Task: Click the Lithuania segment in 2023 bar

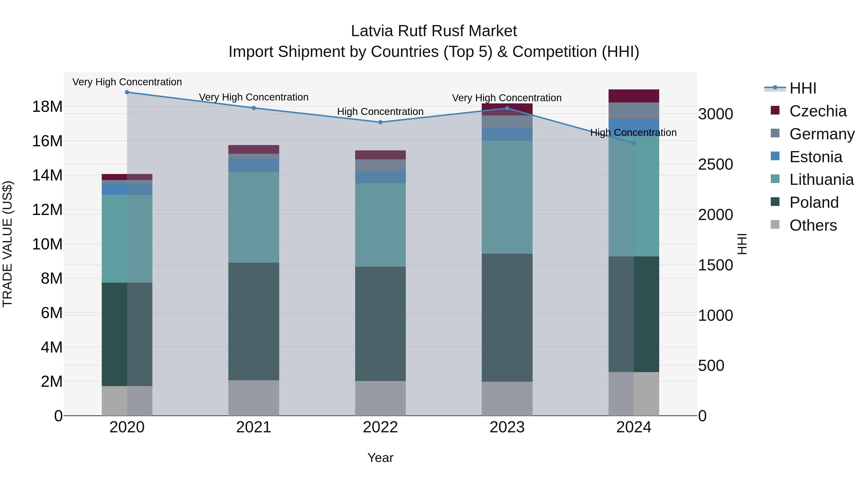Action: (x=507, y=197)
